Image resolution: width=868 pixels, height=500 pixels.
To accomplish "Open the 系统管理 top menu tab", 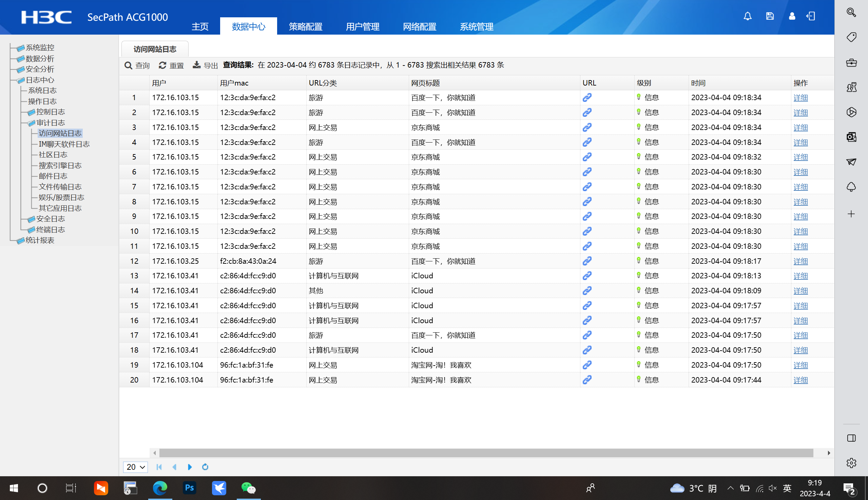I will 476,26.
